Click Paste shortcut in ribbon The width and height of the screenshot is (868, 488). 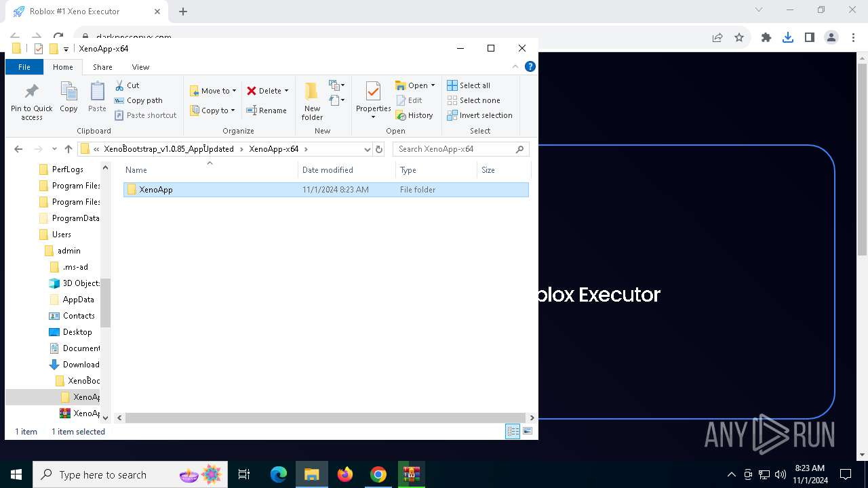pyautogui.click(x=145, y=115)
